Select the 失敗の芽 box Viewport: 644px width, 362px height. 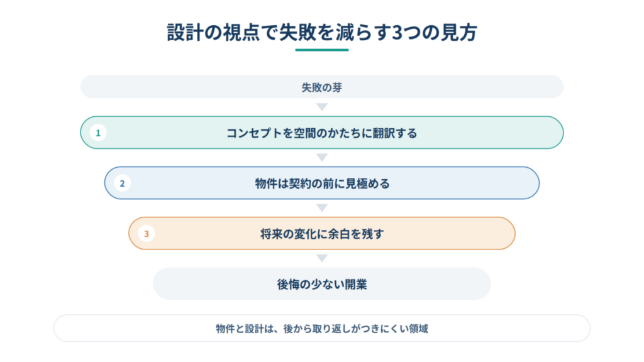pos(322,87)
